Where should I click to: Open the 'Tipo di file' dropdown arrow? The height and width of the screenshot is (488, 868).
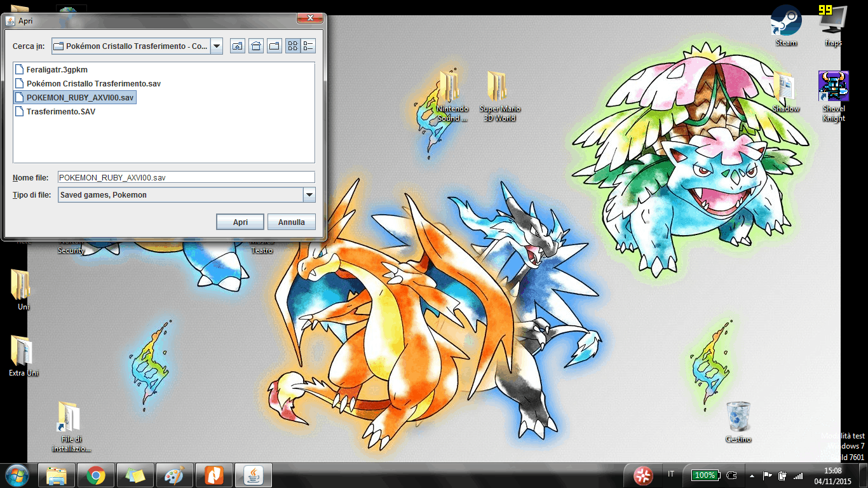pyautogui.click(x=309, y=195)
